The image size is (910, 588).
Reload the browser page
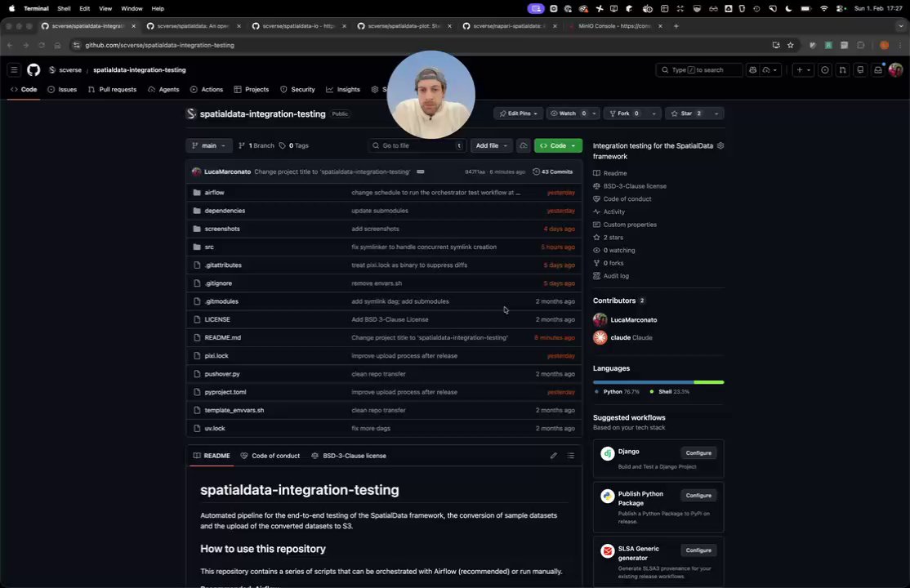41,45
